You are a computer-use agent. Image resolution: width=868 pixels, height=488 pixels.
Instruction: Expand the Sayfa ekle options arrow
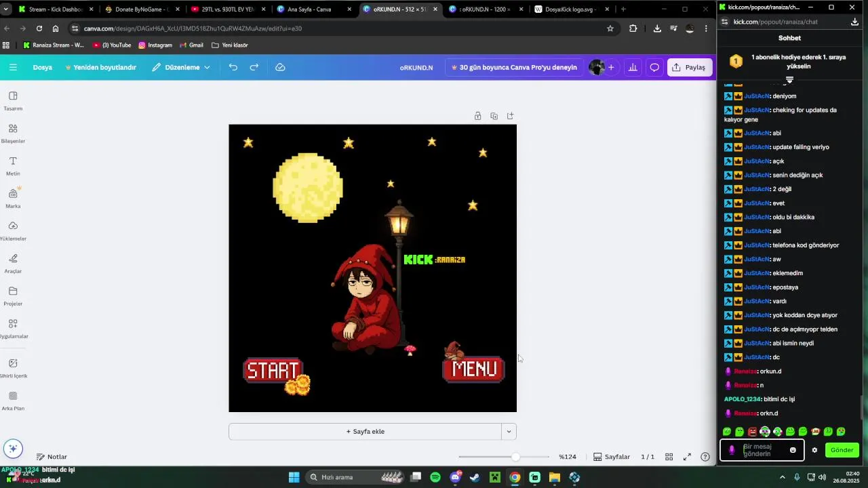pyautogui.click(x=509, y=431)
